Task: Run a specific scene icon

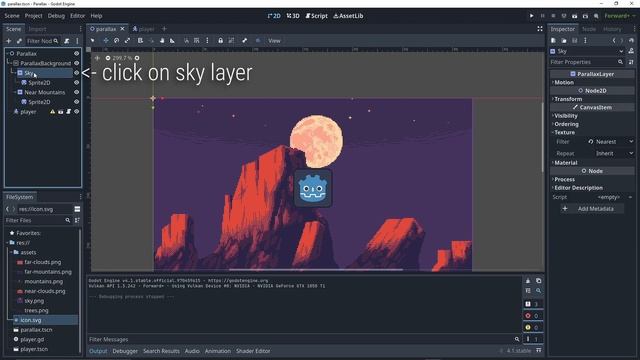Action: pos(585,16)
